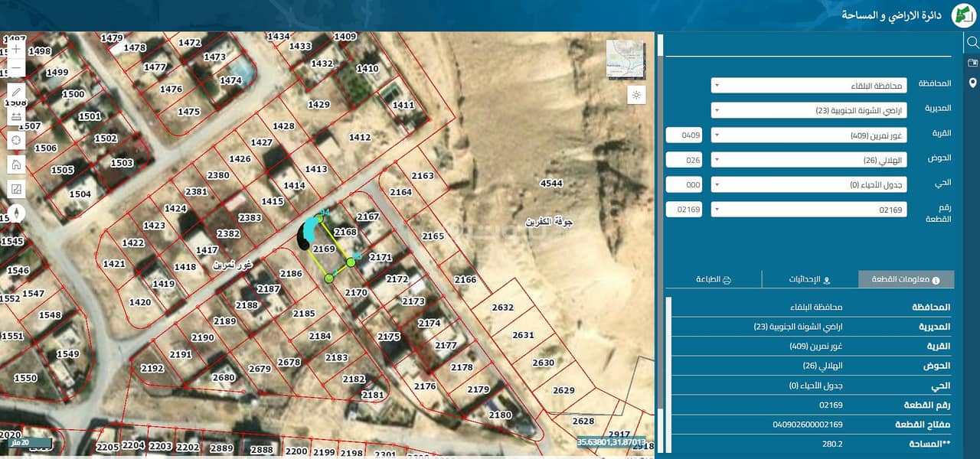This screenshot has height=459, width=980.
Task: Expand the village dropdown غور نمرين
Action: [808, 135]
